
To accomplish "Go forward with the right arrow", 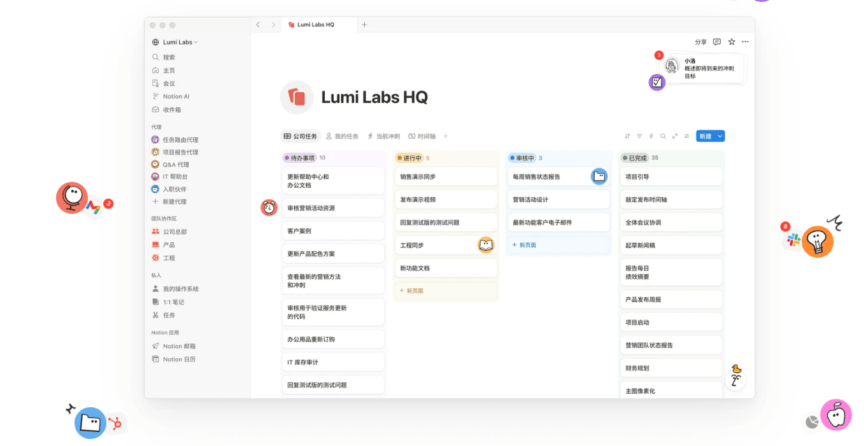I will [x=273, y=25].
